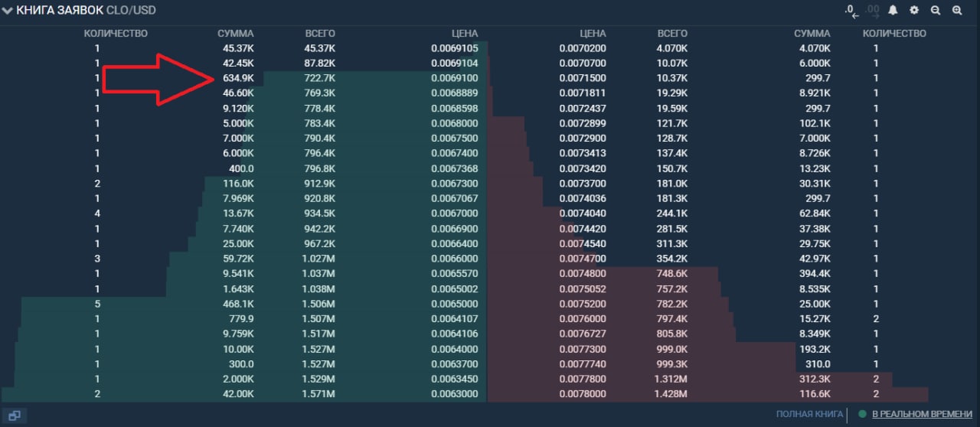Select bid price 0.0066000
980x427 pixels.
[x=454, y=259]
